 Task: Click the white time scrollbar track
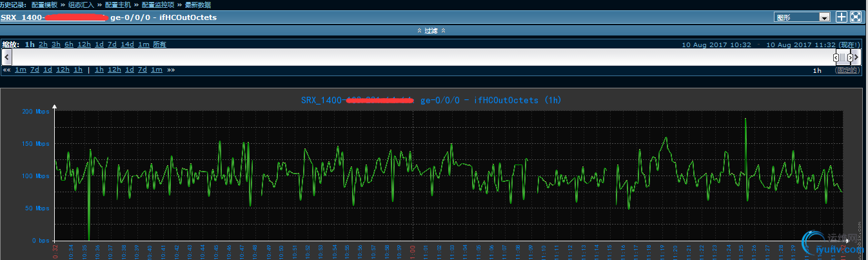(422, 57)
